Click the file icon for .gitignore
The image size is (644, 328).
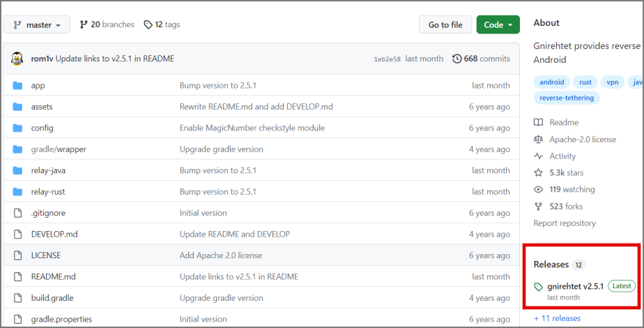click(x=17, y=213)
